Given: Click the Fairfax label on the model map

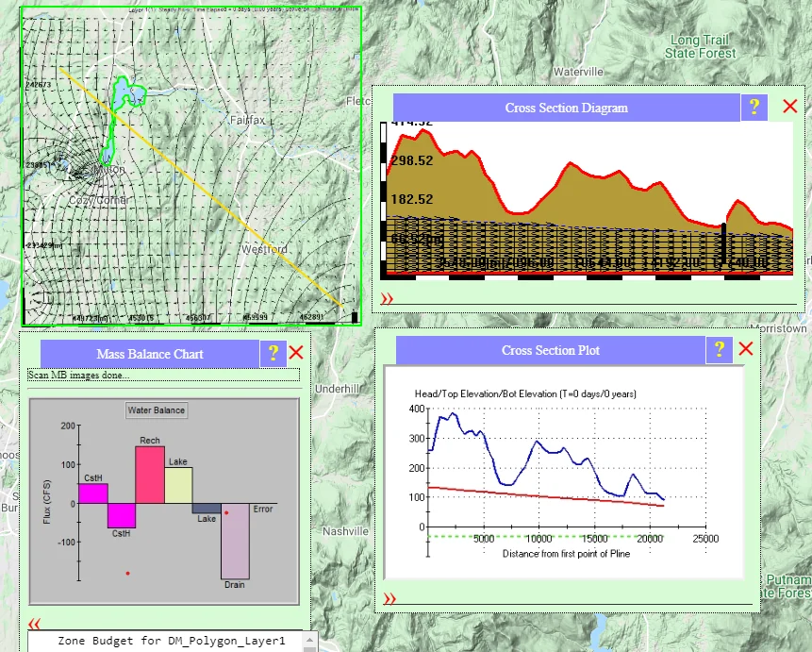Looking at the screenshot, I should [x=247, y=120].
